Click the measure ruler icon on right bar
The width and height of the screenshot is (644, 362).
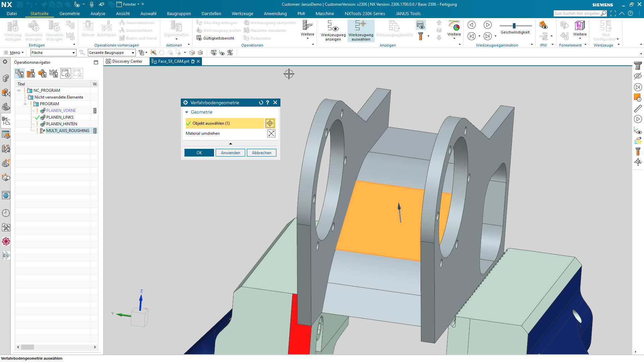tap(638, 109)
